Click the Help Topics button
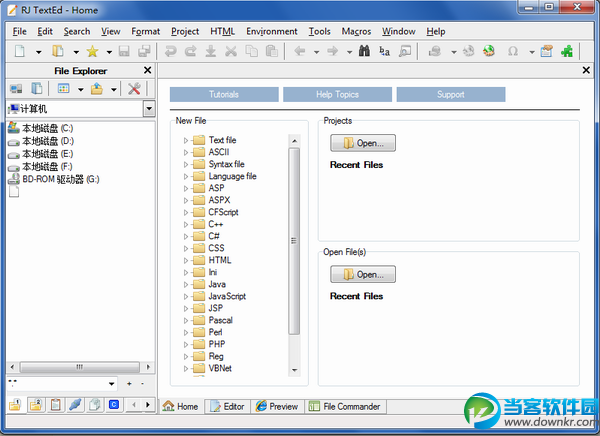This screenshot has height=436, width=600. point(337,95)
